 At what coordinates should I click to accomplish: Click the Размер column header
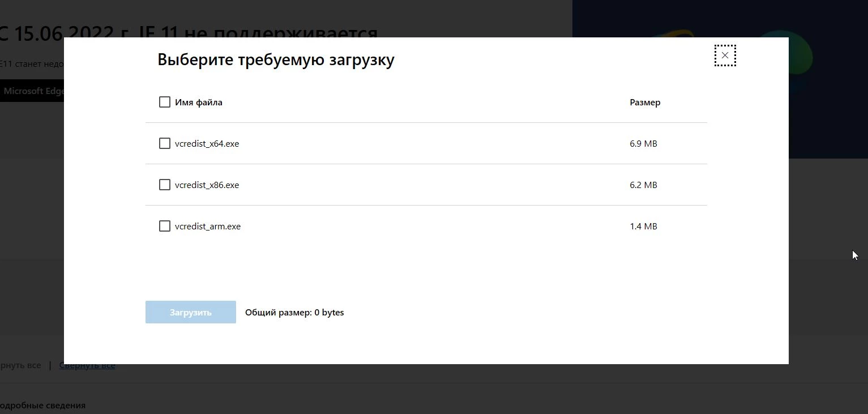[x=645, y=103]
